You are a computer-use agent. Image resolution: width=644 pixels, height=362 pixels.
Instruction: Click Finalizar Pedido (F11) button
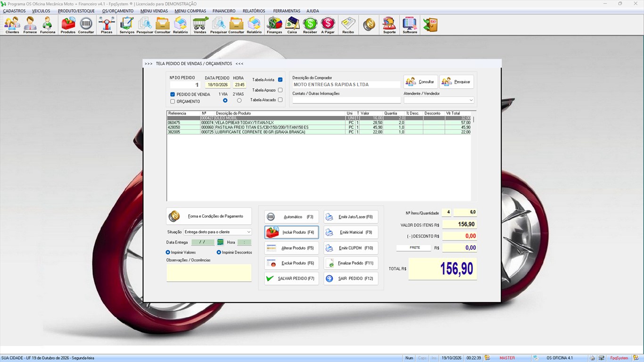(351, 263)
